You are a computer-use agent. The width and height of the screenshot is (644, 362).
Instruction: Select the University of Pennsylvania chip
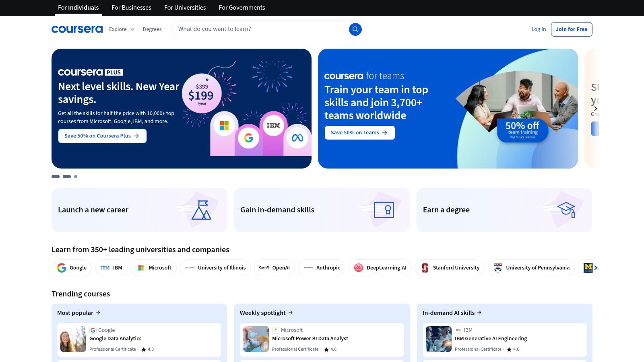point(531,268)
